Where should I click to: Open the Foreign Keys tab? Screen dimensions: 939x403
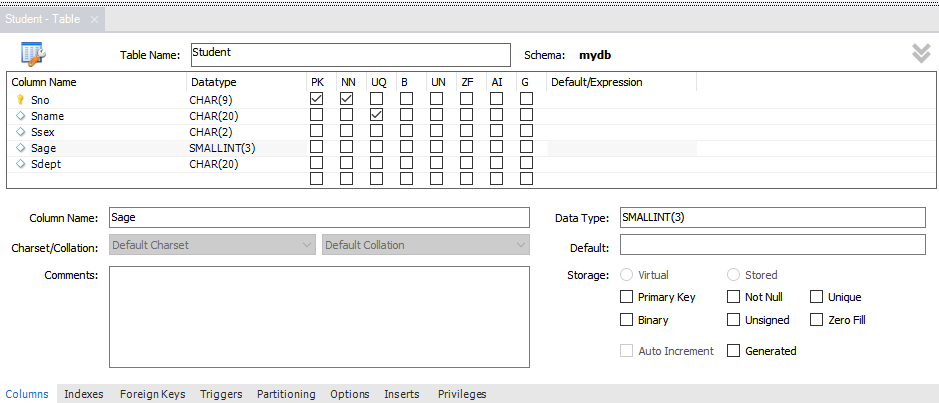(152, 394)
